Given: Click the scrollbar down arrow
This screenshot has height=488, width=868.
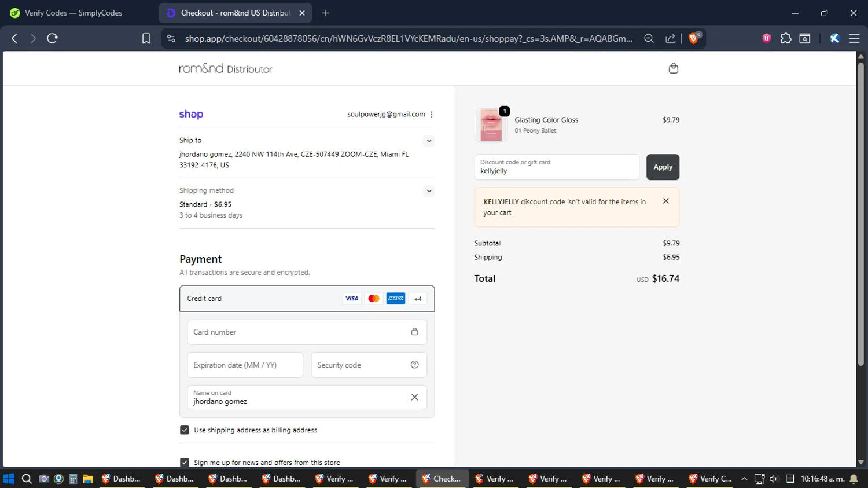Looking at the screenshot, I should (861, 462).
